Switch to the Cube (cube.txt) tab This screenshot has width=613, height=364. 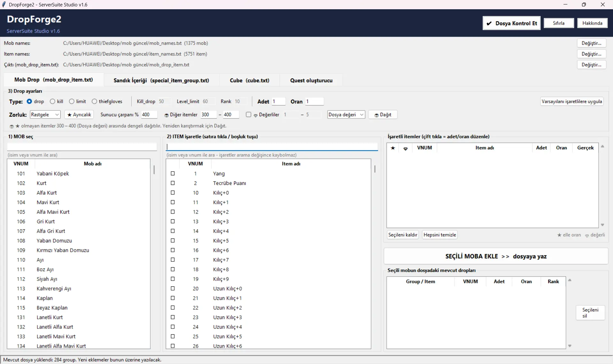point(249,80)
